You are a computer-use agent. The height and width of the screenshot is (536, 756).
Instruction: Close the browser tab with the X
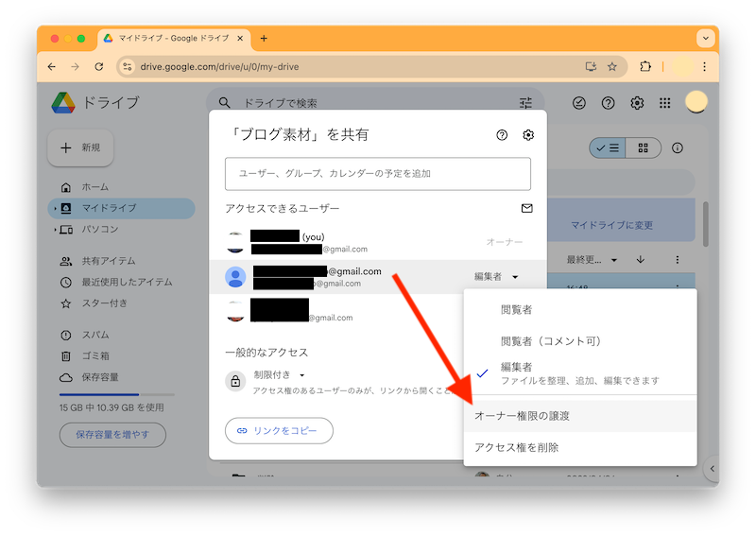click(x=240, y=38)
